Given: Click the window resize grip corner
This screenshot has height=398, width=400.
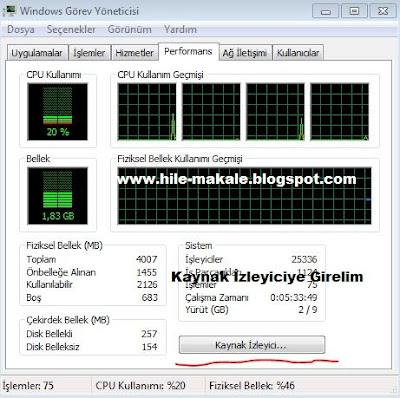Looking at the screenshot, I should pos(394,390).
